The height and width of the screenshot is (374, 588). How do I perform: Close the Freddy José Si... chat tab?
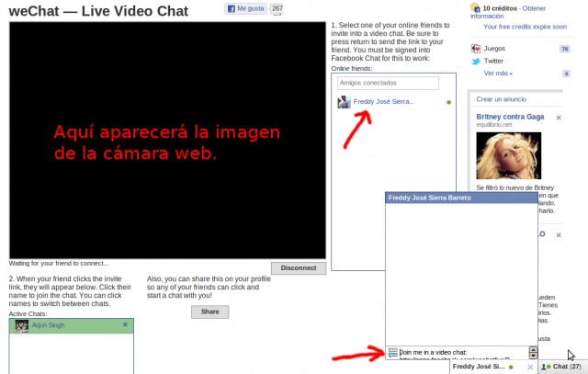tap(530, 368)
